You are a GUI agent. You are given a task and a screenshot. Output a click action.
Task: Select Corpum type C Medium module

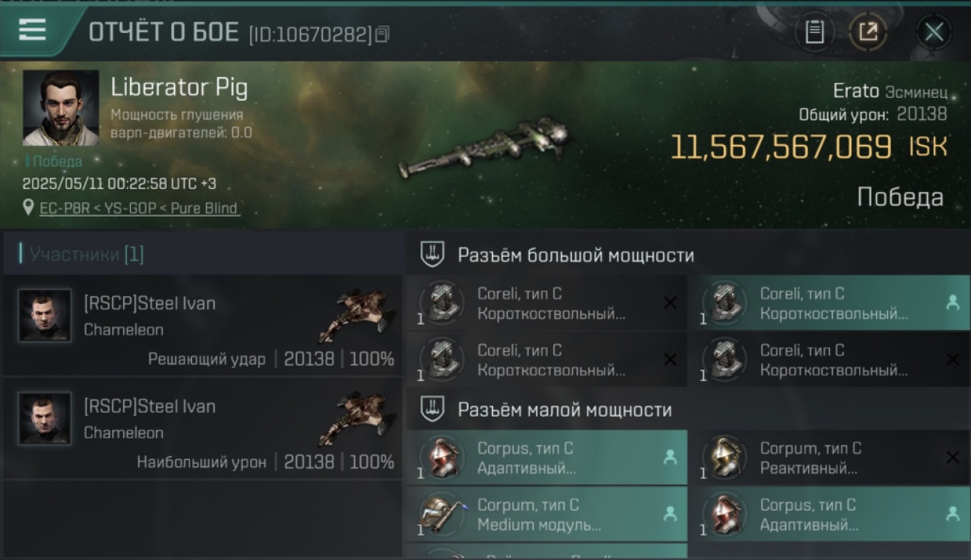[547, 514]
